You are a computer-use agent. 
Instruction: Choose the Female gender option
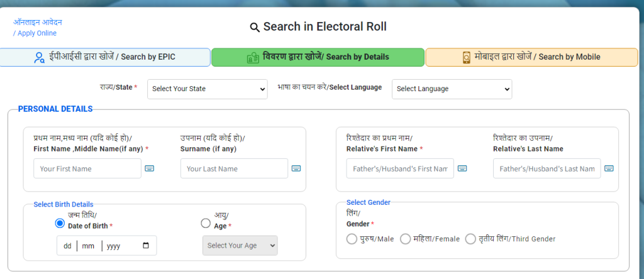pos(406,239)
